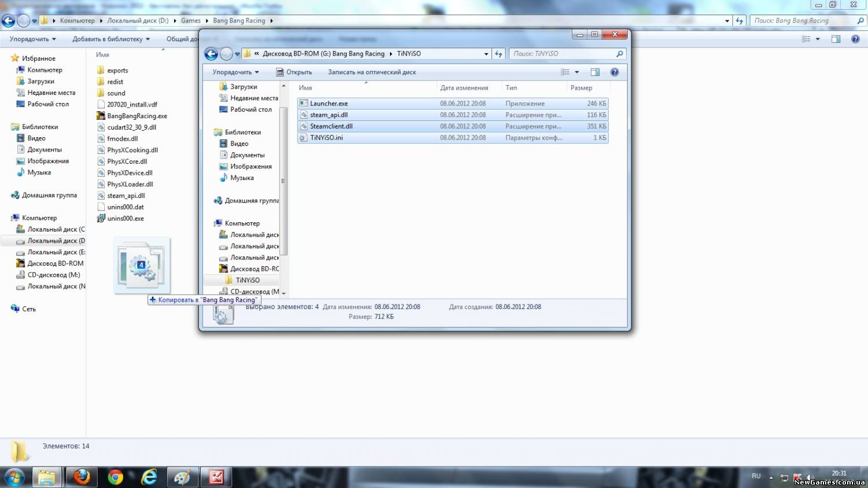868x488 pixels.
Task: Select Launcher.exe file
Action: click(453, 104)
